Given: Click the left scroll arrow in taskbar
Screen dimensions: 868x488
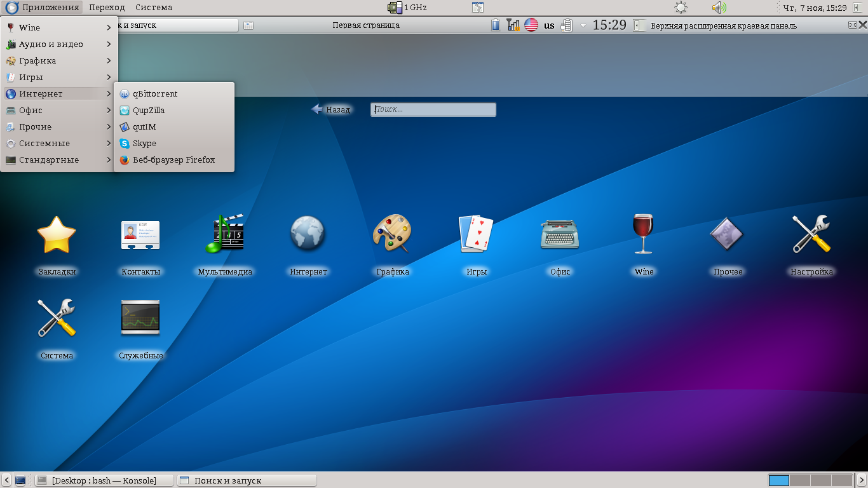Looking at the screenshot, I should 6,480.
